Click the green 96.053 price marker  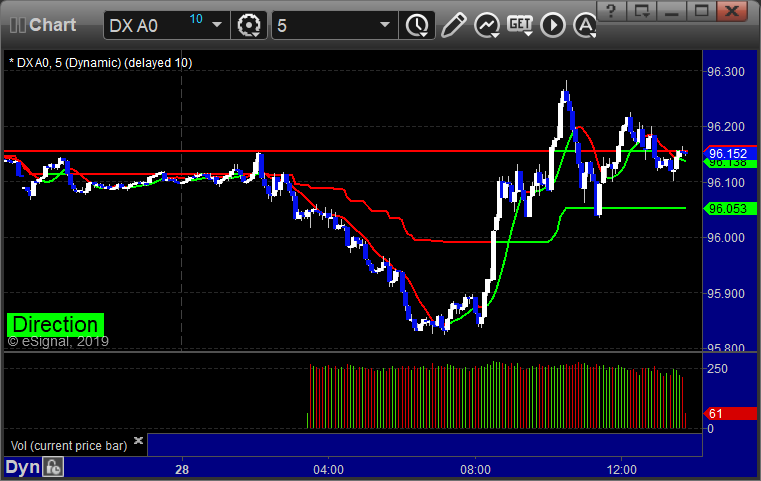tap(729, 209)
